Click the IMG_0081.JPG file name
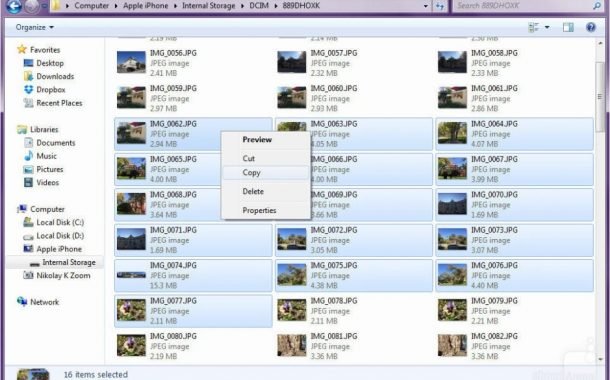This screenshot has width=610, height=380. pyautogui.click(x=333, y=336)
